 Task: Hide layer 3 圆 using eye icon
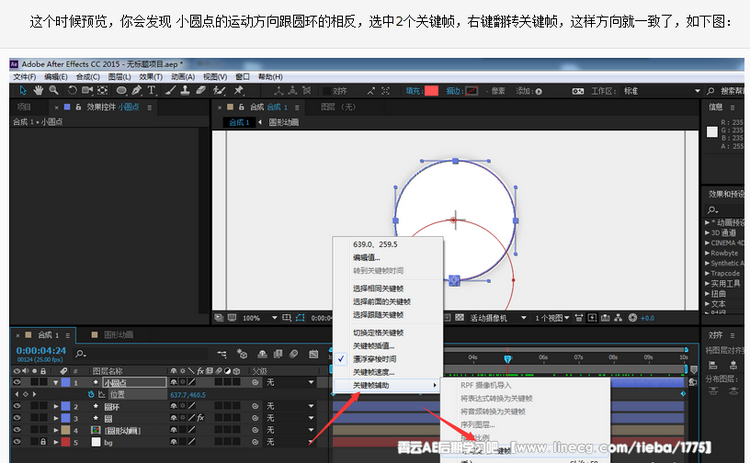point(17,418)
